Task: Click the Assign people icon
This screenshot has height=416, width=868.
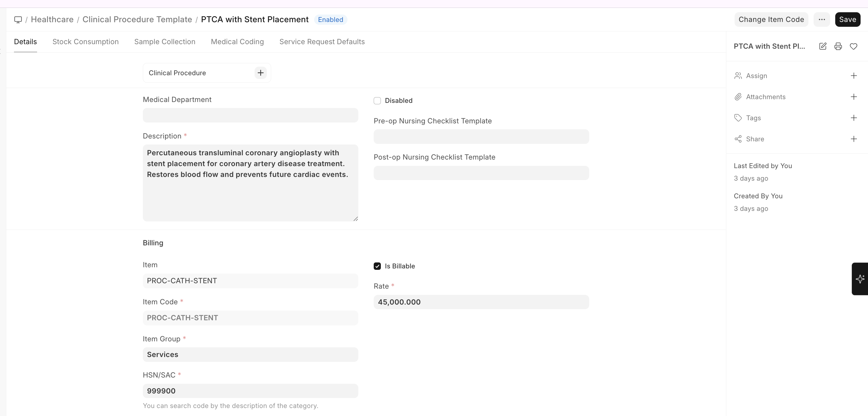Action: tap(738, 76)
